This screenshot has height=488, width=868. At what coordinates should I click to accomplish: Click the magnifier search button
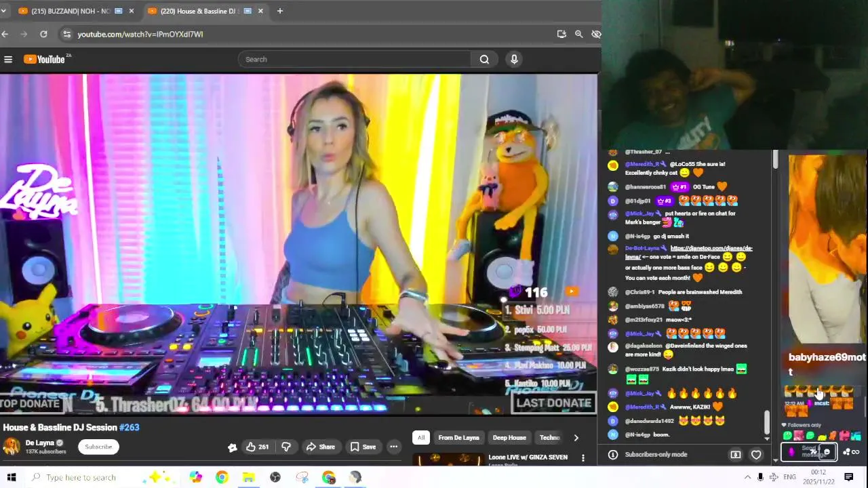coord(484,60)
